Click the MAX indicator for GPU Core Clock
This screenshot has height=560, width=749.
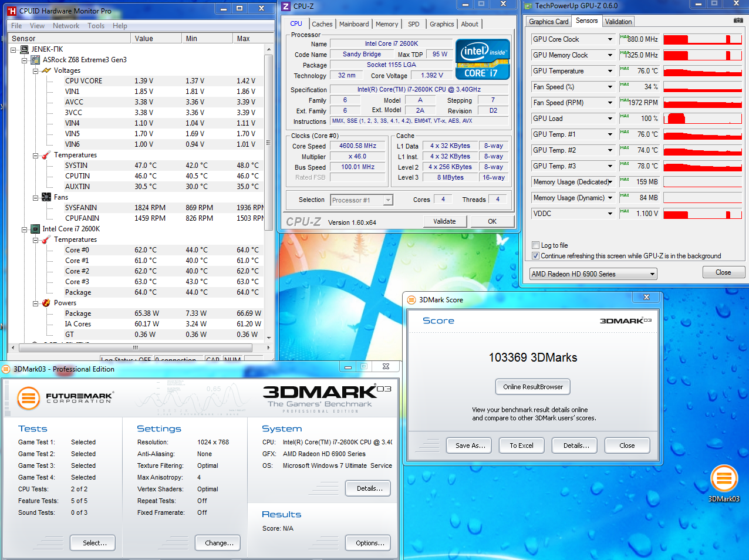click(625, 37)
